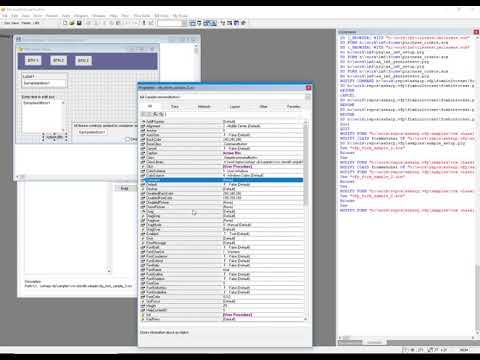Select the FontBold property row

222,247
